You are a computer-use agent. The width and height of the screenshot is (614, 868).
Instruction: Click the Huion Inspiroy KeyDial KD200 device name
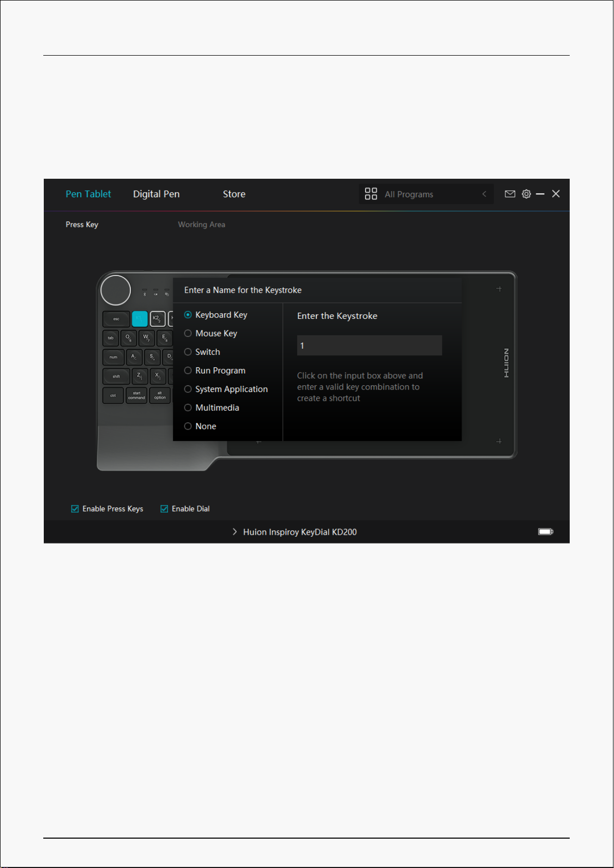point(300,532)
